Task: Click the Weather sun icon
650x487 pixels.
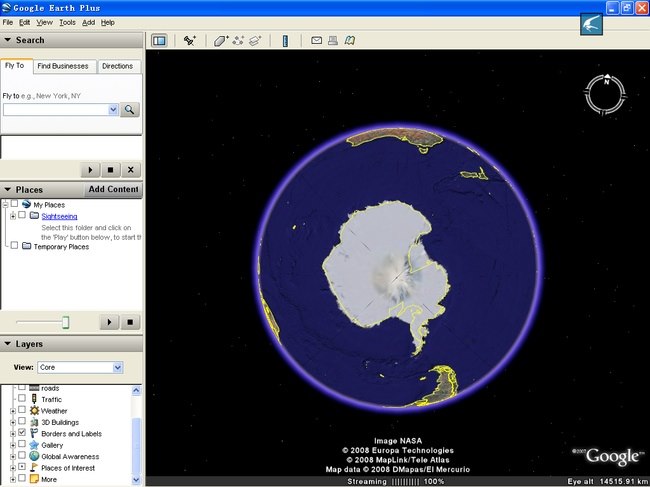Action: (34, 411)
